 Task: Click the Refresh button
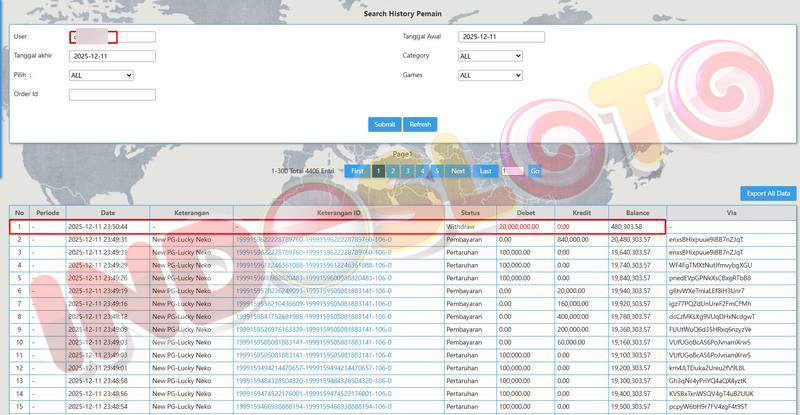coord(420,124)
